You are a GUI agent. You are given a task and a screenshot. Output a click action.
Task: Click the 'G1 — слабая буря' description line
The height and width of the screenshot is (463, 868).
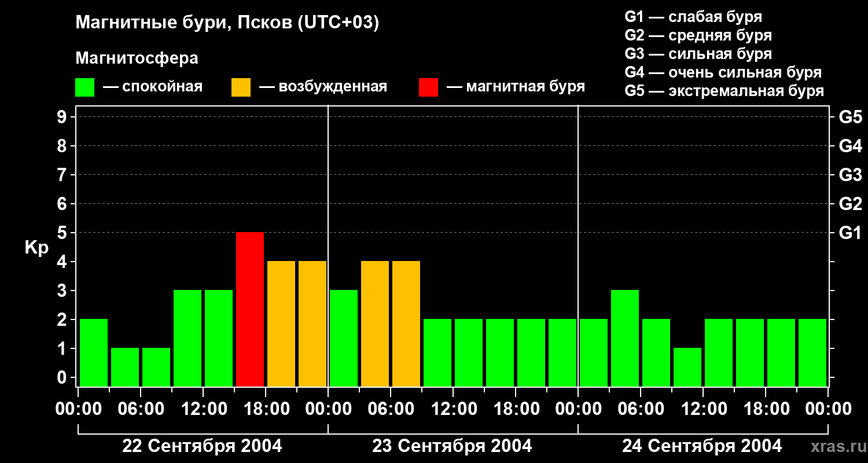tap(693, 17)
